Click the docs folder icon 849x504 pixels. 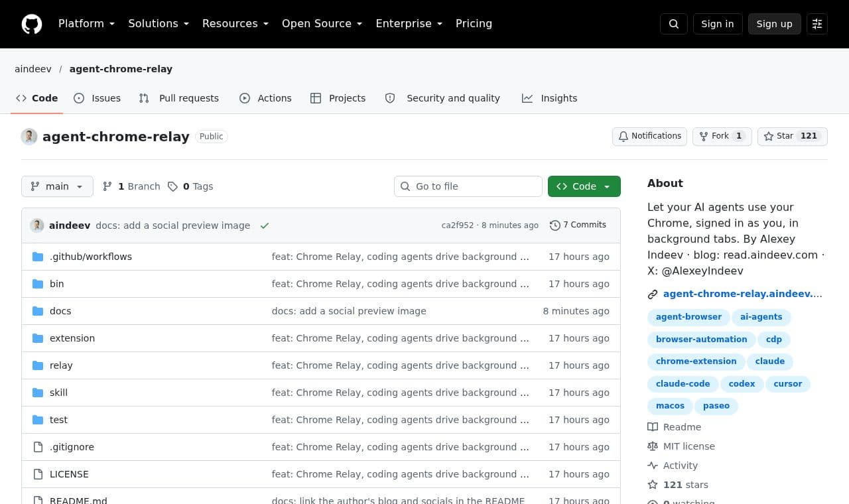point(38,311)
